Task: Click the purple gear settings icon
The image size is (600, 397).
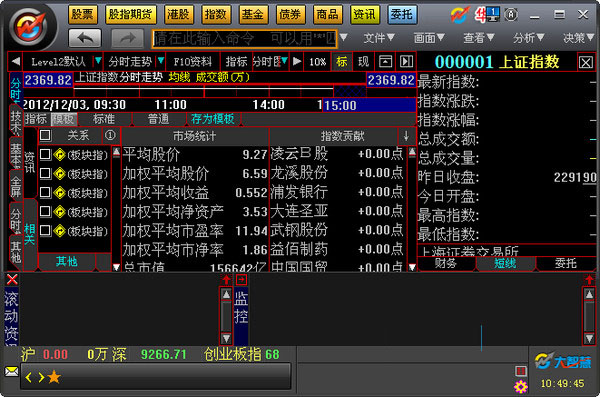Action: [x=520, y=387]
